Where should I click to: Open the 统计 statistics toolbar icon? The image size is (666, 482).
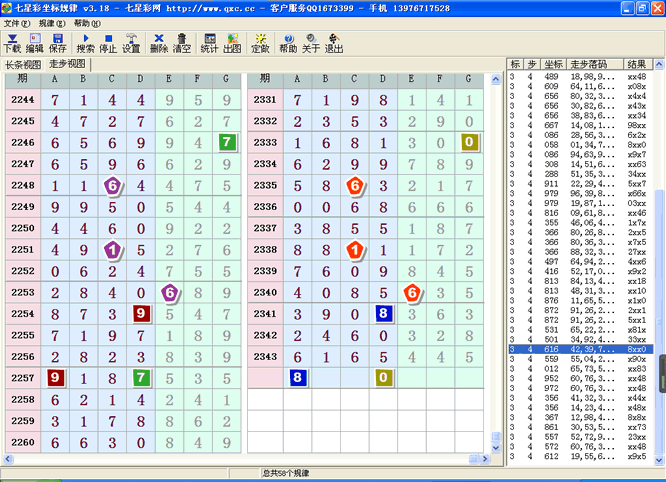click(x=209, y=43)
